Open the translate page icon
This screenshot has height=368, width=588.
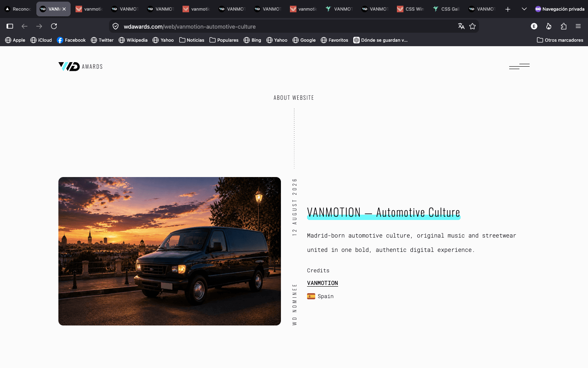pyautogui.click(x=461, y=26)
